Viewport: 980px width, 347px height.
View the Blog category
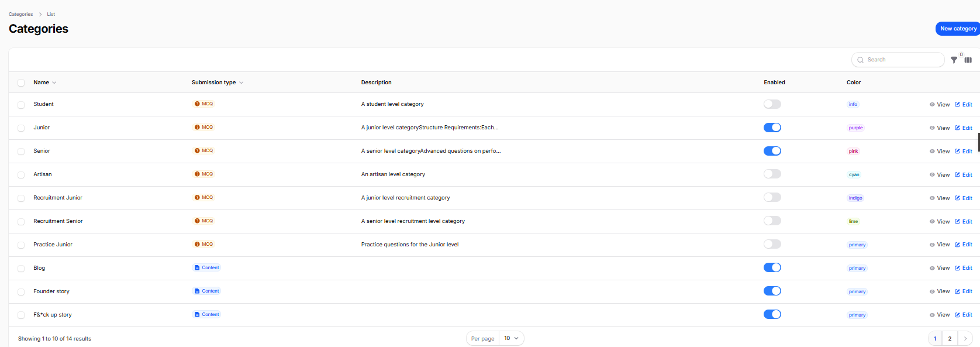point(940,268)
